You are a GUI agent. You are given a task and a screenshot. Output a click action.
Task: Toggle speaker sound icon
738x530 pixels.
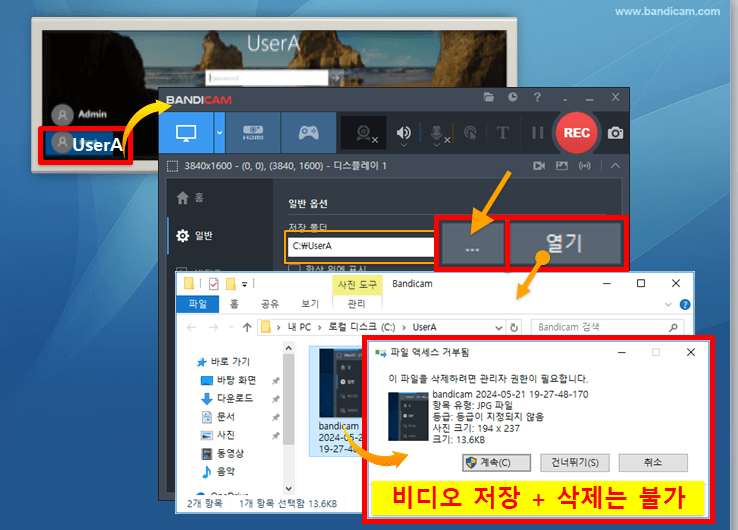(x=403, y=134)
